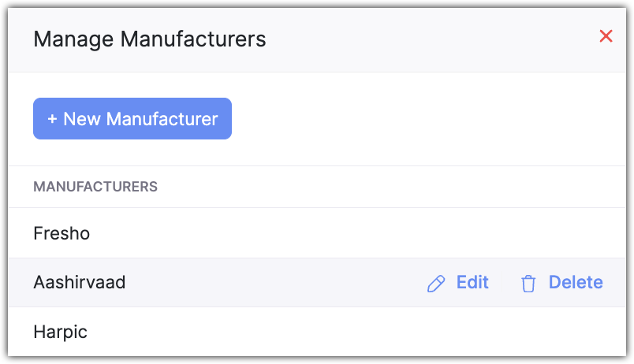Click the word Manufacturers in the dialog title
Viewport: 634px width, 364px height.
point(193,39)
